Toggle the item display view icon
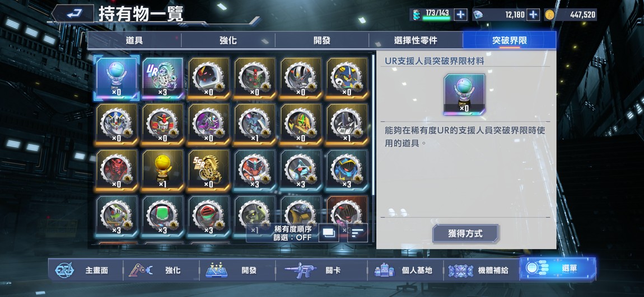 coord(329,233)
